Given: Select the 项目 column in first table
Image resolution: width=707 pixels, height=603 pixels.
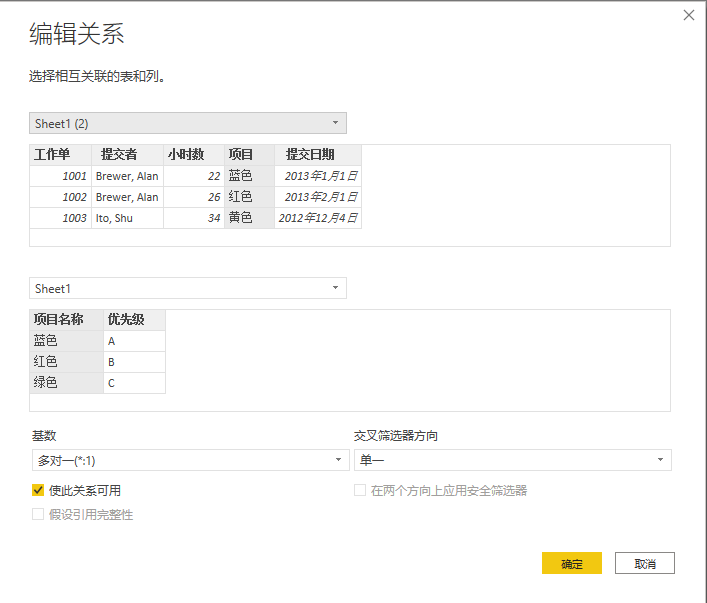Looking at the screenshot, I should pos(241,155).
